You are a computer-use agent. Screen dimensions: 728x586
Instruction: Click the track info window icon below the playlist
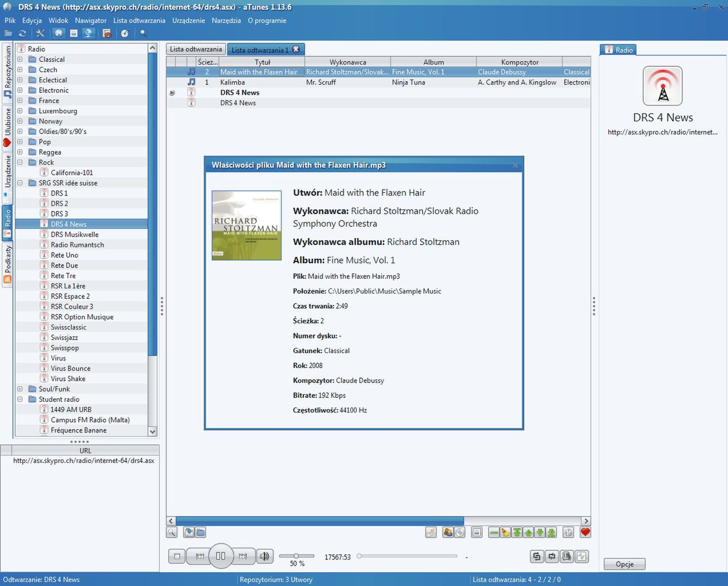[477, 533]
